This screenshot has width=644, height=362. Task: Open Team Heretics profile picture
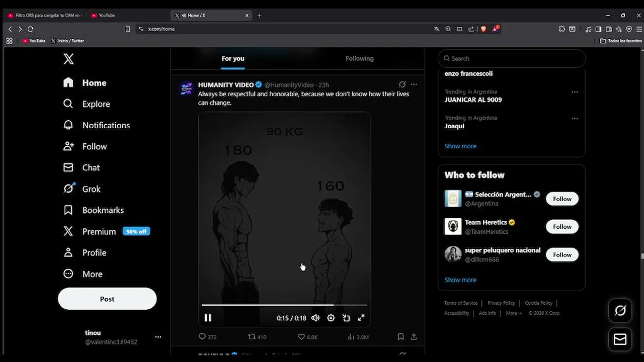pos(453,227)
